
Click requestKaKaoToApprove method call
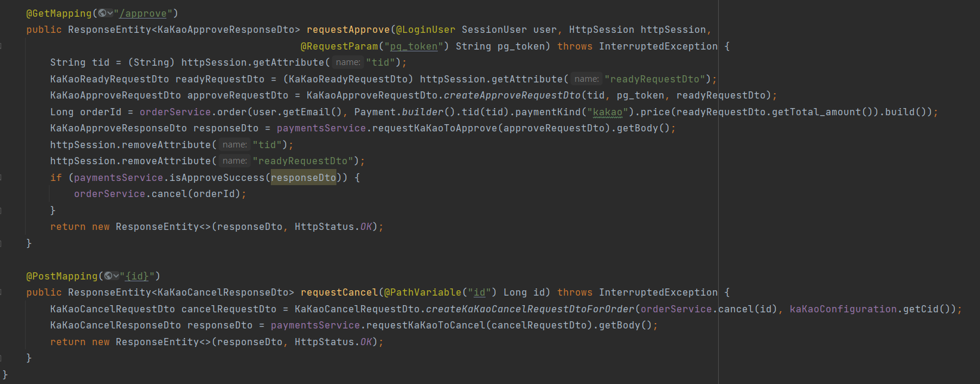(435, 128)
